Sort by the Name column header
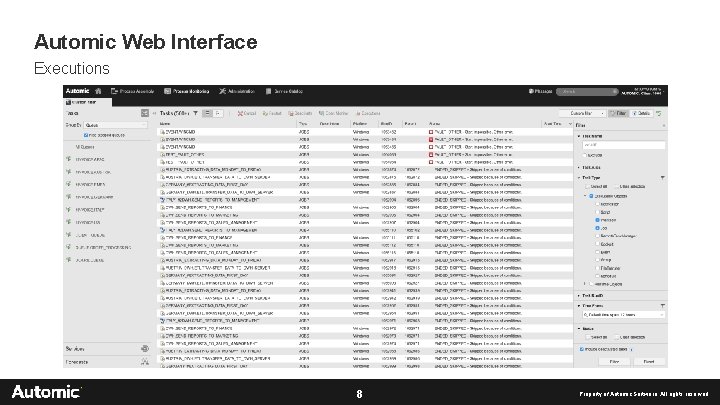This screenshot has height=405, width=720. coord(165,124)
